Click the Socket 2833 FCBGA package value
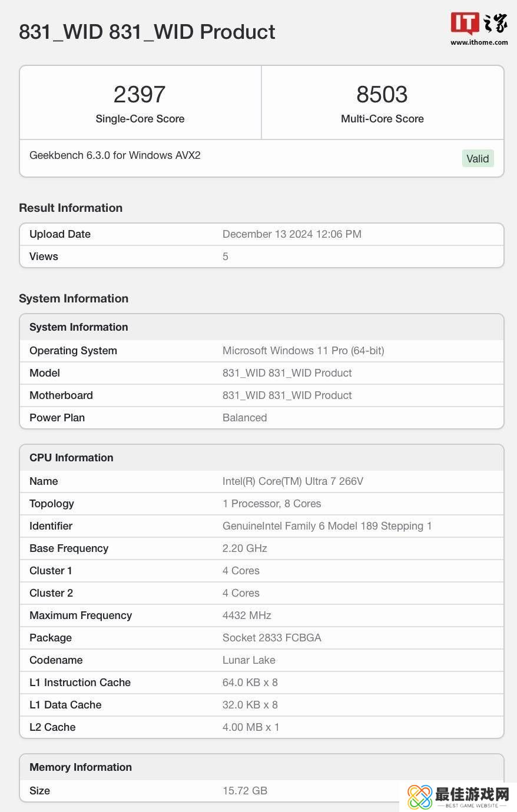Image resolution: width=517 pixels, height=812 pixels. point(271,638)
